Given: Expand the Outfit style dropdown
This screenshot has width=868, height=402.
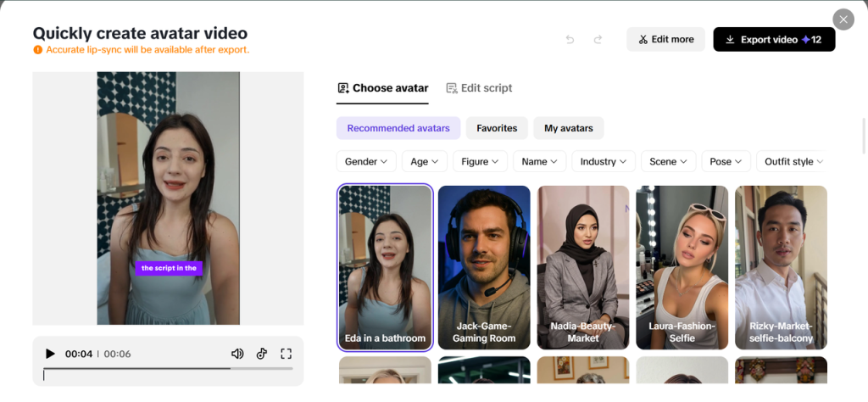Looking at the screenshot, I should click(x=793, y=161).
